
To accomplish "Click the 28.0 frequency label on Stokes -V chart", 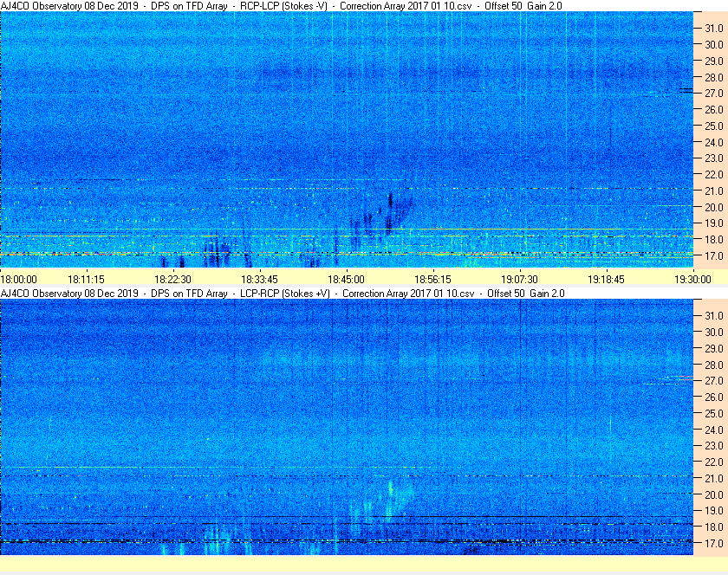I will coord(714,77).
